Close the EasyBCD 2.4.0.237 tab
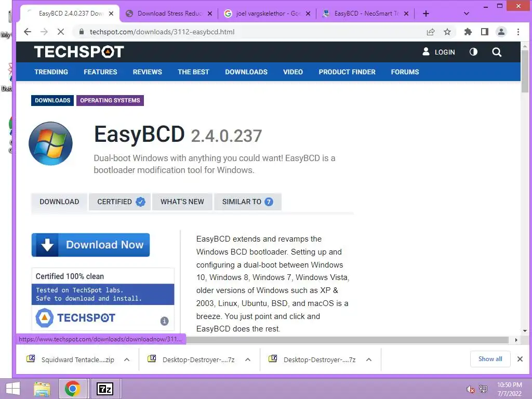Screen dimensions: 532x399 111,14
